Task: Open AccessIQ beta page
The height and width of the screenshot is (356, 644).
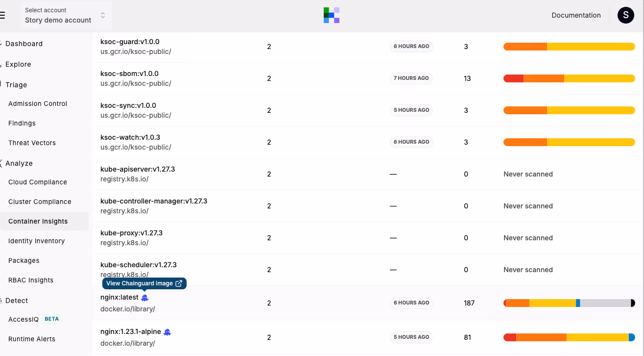Action: coord(24,319)
